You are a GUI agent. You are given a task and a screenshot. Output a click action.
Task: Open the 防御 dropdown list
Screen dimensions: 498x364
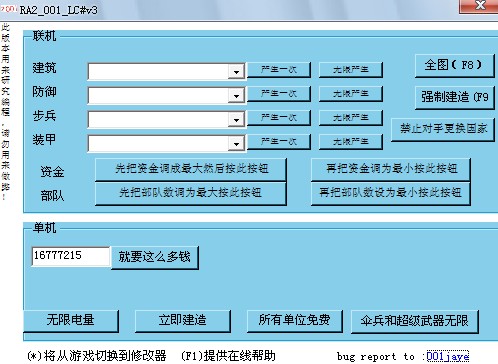tap(236, 96)
